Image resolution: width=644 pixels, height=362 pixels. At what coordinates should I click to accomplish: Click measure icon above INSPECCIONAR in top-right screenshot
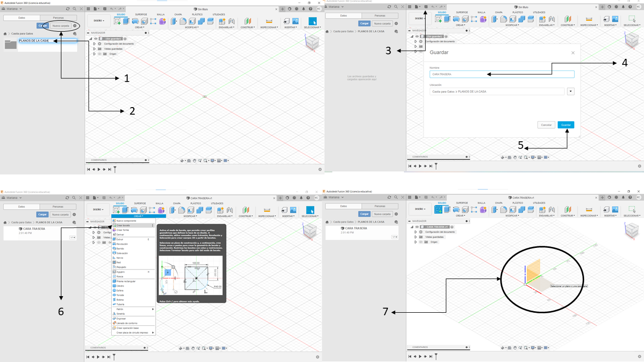coord(589,19)
